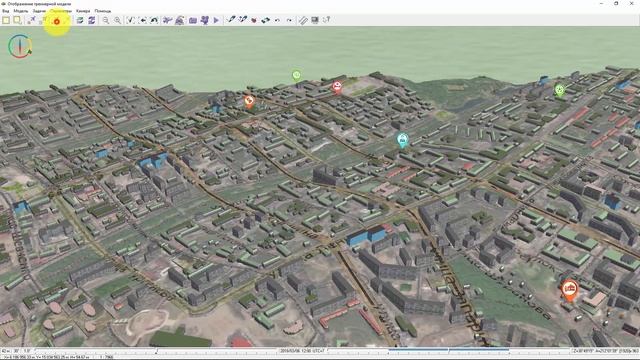Click the first stacked layers toolbar icon
The height and width of the screenshot is (360, 640).
pyautogui.click(x=80, y=20)
